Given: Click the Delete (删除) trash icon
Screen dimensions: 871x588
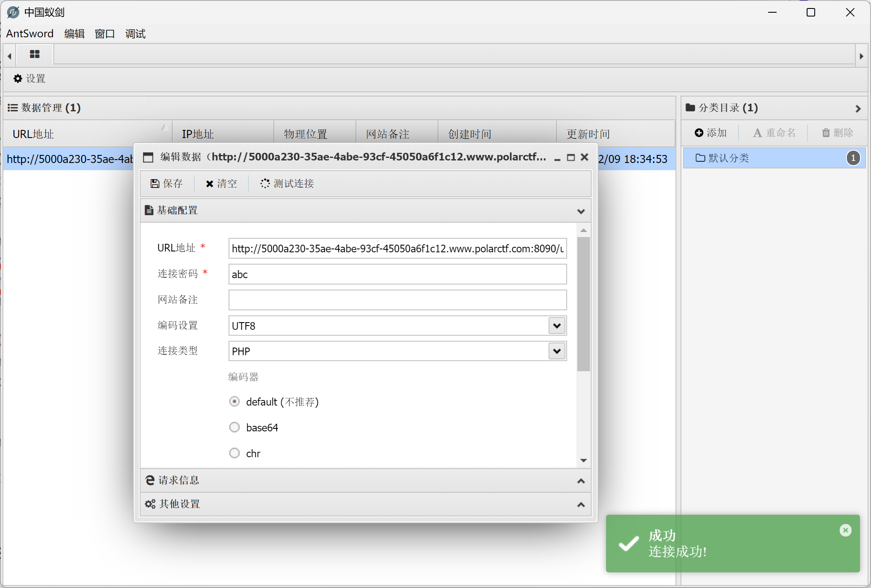Looking at the screenshot, I should click(826, 133).
